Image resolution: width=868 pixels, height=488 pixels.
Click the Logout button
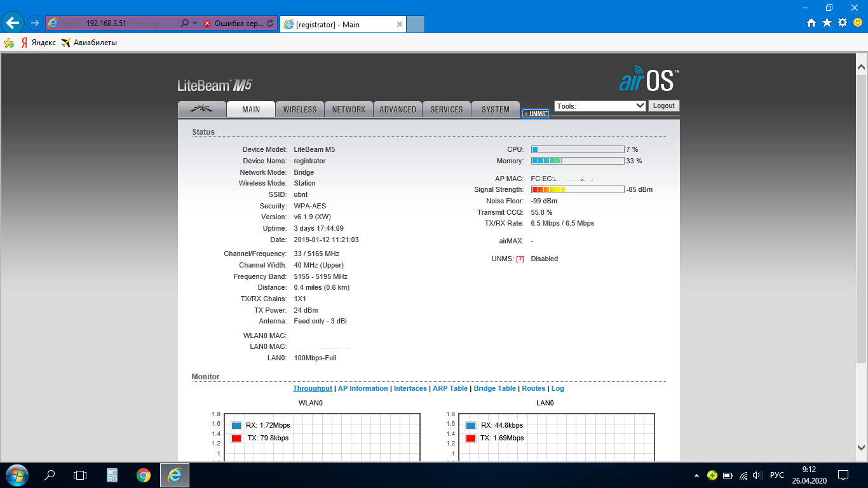point(663,106)
